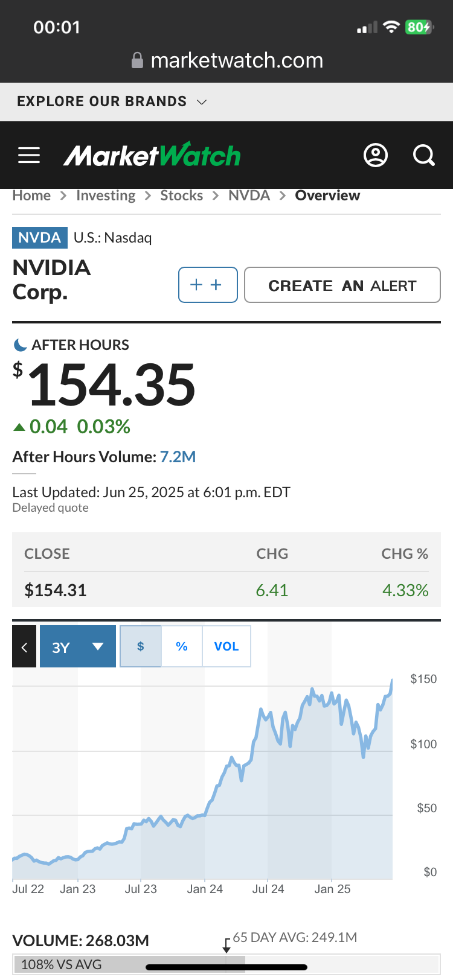Navigate to the Investing breadcrumb
The width and height of the screenshot is (453, 980).
[x=106, y=196]
